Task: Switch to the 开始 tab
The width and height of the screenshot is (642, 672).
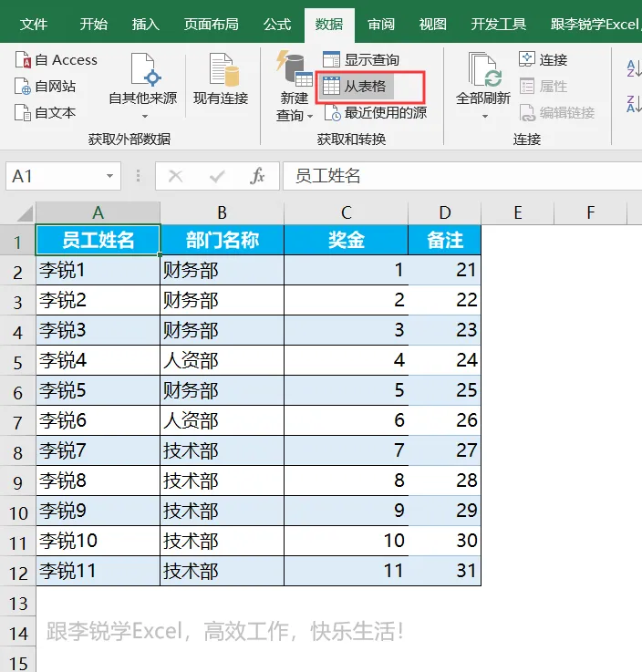Action: [x=93, y=25]
